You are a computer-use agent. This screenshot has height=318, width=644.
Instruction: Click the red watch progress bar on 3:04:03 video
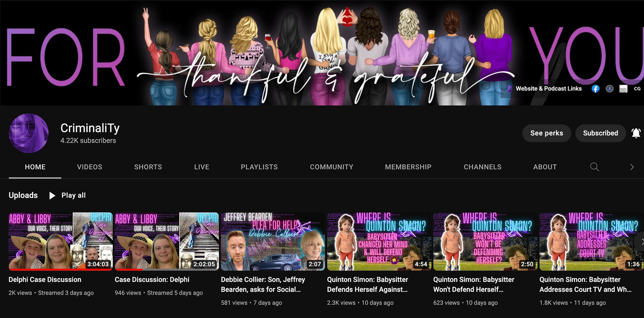pos(60,269)
